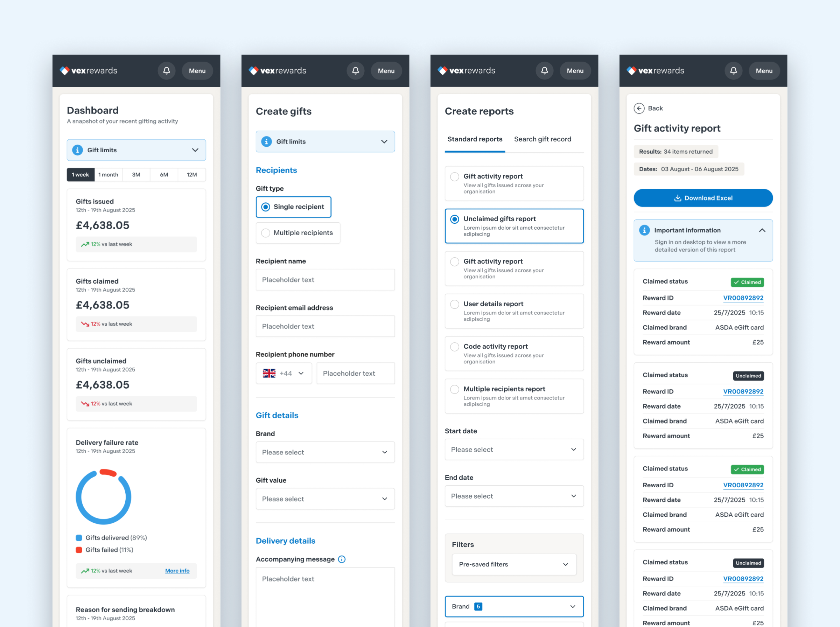Switch to the 1 week time range tab

click(x=80, y=175)
